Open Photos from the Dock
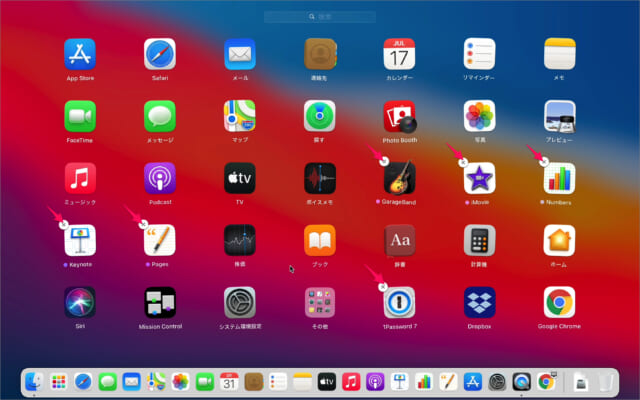Viewport: 640px width, 400px height. (x=180, y=382)
